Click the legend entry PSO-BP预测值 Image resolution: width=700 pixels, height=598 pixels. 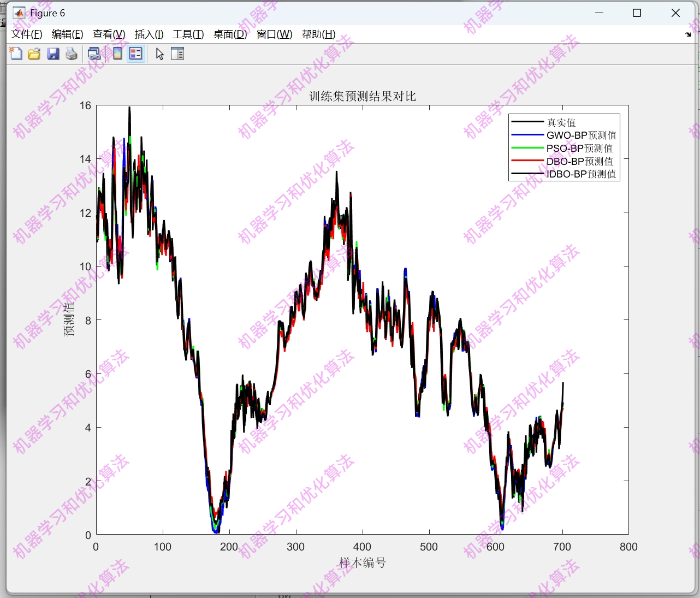[580, 149]
